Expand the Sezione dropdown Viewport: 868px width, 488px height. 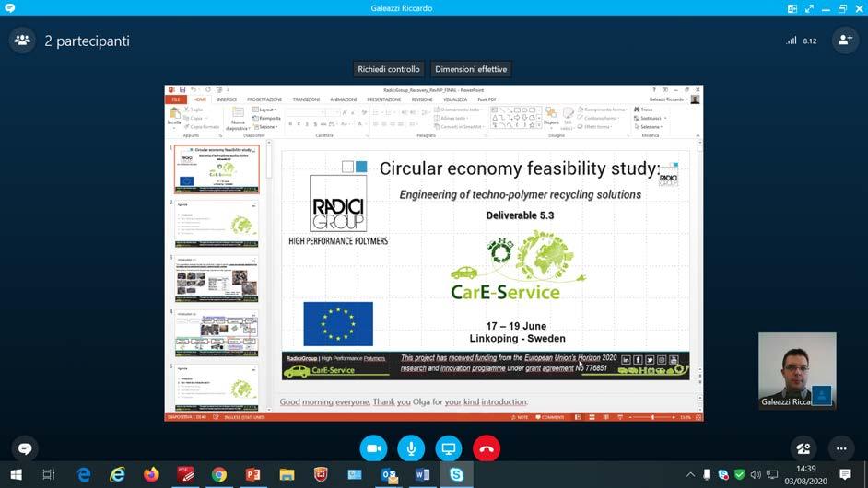[x=264, y=127]
